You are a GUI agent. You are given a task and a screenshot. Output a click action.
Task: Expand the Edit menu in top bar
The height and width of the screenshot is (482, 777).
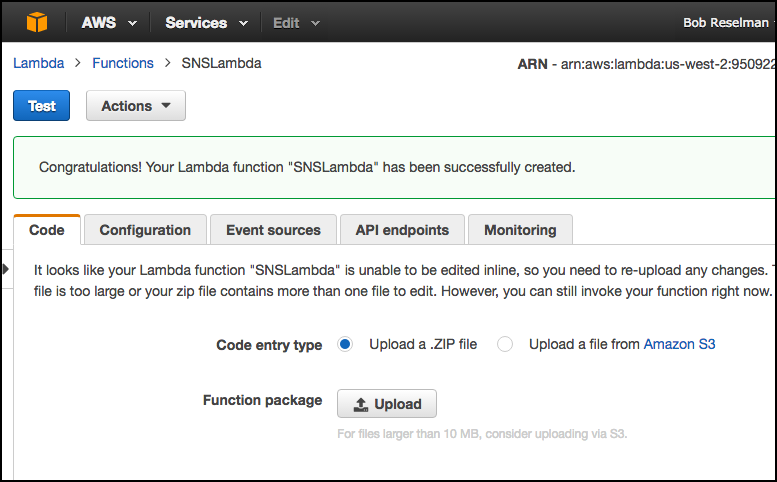click(297, 22)
